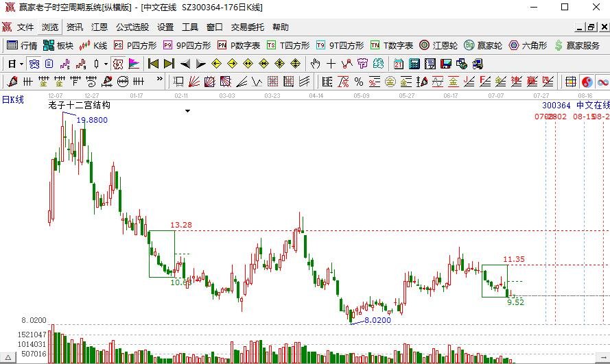Open the 赢家轮 wheel tool
This screenshot has width=610, height=364.
coord(483,45)
